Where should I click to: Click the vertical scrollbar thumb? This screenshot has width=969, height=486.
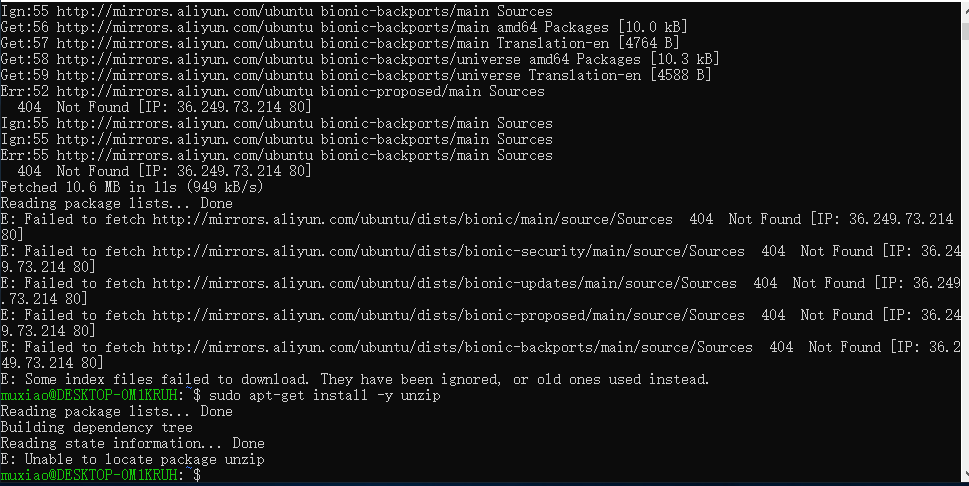click(x=966, y=32)
